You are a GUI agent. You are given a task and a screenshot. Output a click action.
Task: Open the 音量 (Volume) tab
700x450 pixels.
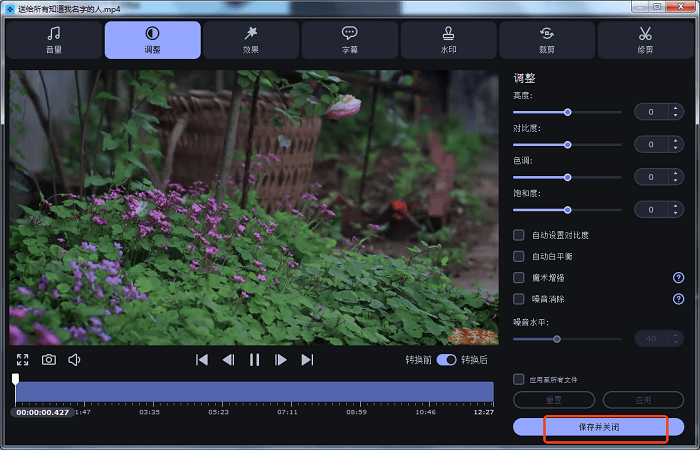coord(54,40)
